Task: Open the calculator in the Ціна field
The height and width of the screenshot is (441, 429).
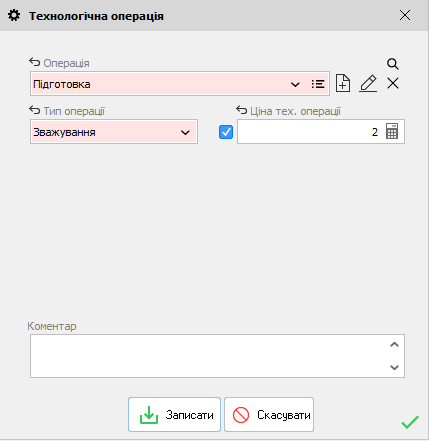Action: 392,131
